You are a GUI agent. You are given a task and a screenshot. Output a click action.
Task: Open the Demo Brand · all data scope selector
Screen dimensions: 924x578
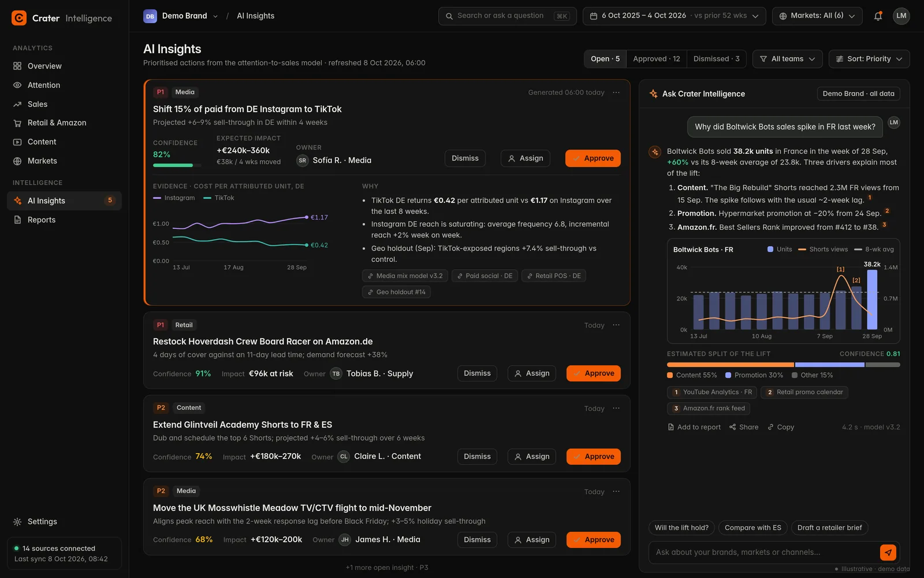point(858,94)
